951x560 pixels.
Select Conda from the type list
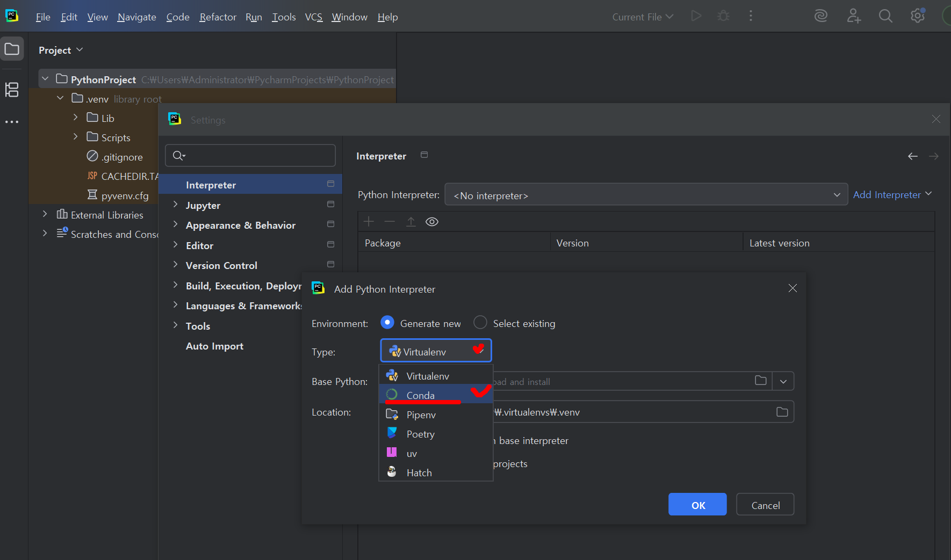click(x=436, y=395)
